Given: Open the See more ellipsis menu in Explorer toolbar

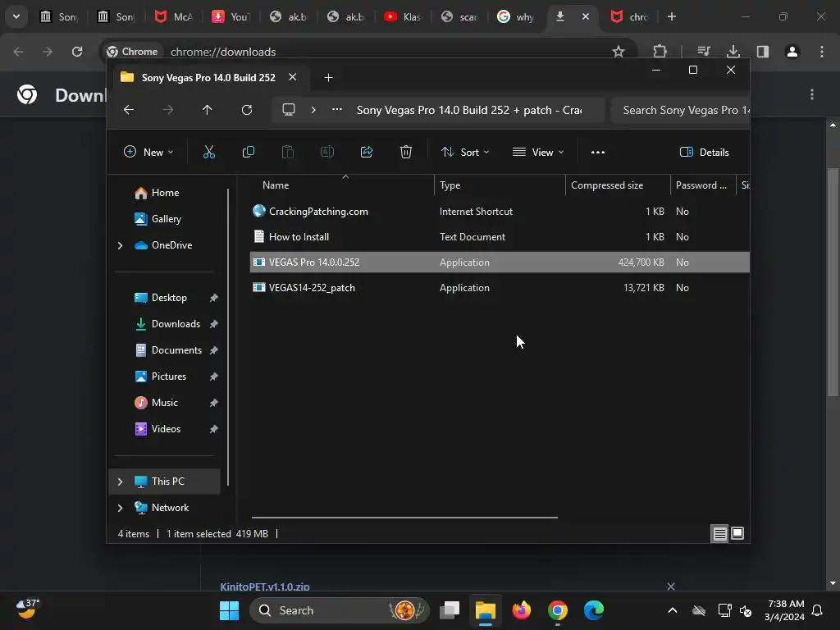Looking at the screenshot, I should [598, 152].
